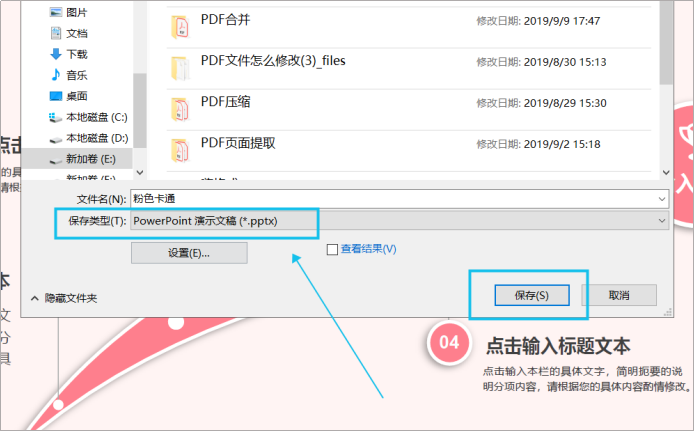Click the blue download arrow icon
This screenshot has height=432, width=695.
[56, 54]
